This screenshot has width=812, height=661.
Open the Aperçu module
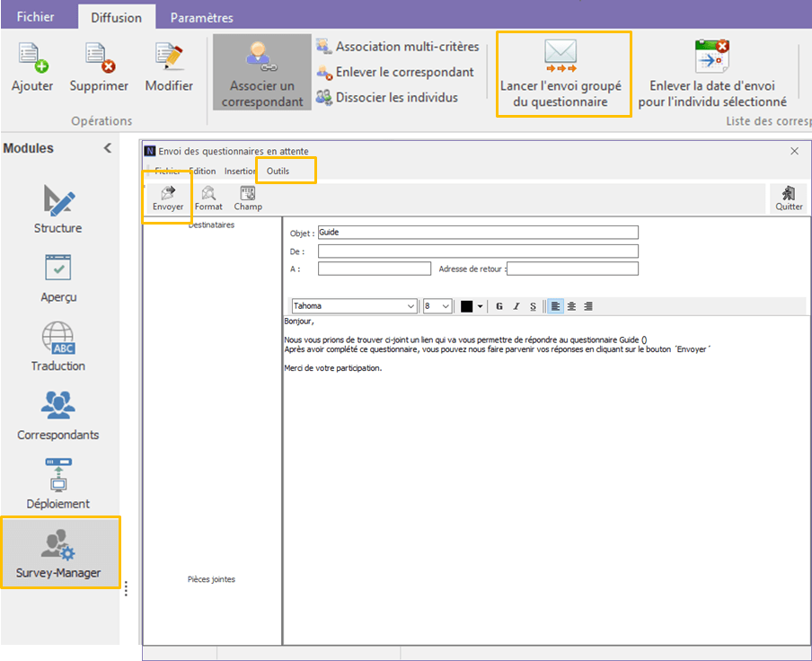58,278
